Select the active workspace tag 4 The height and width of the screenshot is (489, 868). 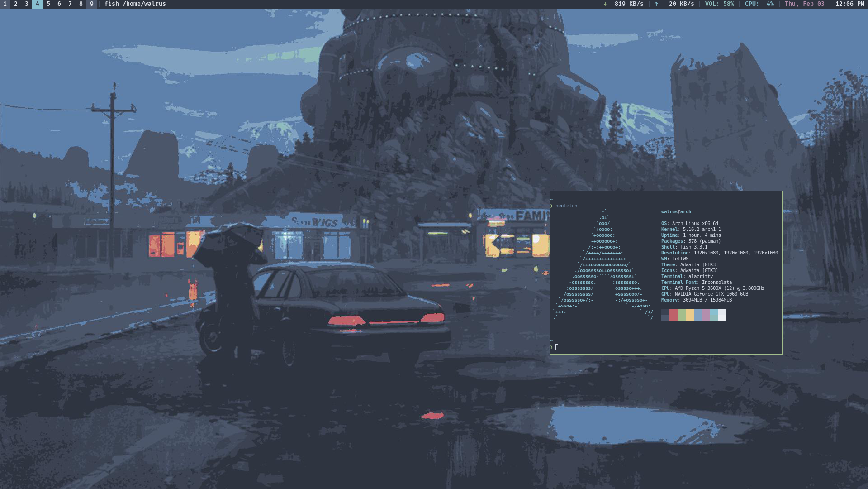click(x=38, y=4)
